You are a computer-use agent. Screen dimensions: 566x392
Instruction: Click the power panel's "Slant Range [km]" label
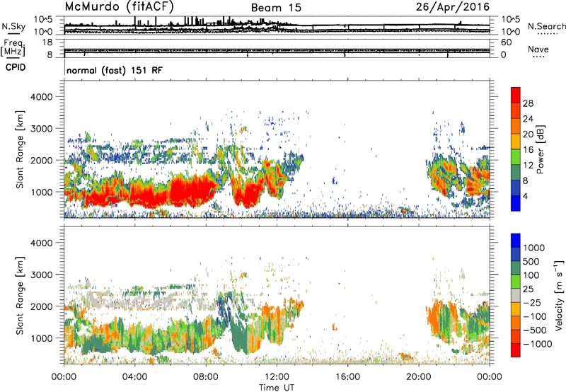(20, 149)
